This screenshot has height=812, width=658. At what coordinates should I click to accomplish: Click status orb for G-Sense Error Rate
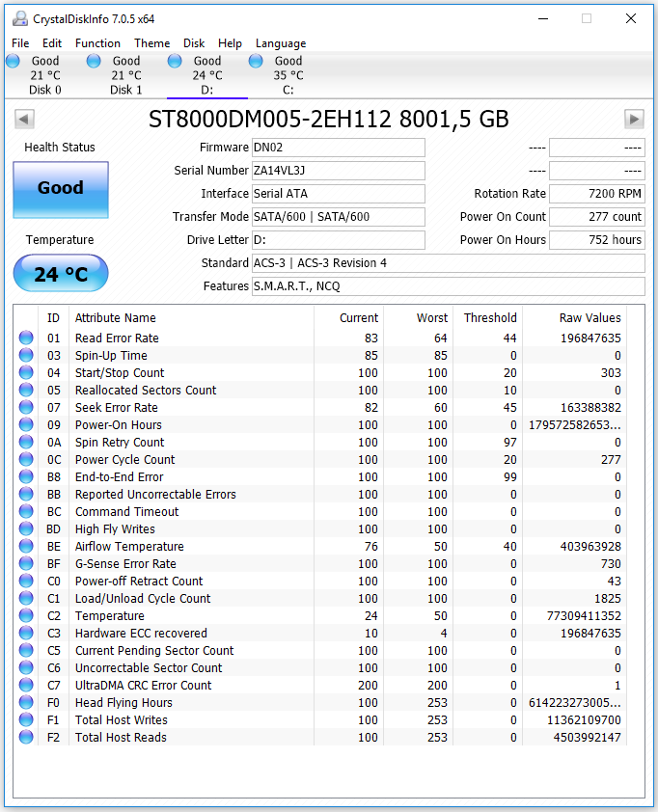(x=26, y=563)
